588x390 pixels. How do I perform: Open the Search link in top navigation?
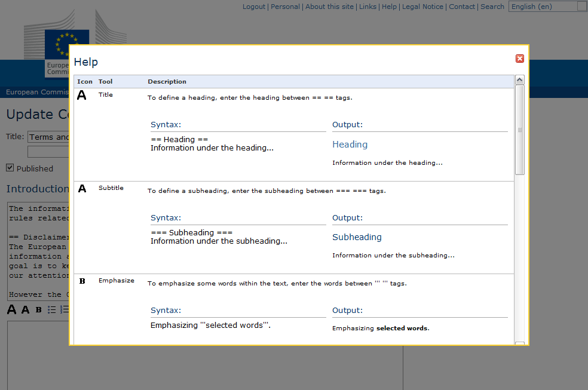[492, 7]
